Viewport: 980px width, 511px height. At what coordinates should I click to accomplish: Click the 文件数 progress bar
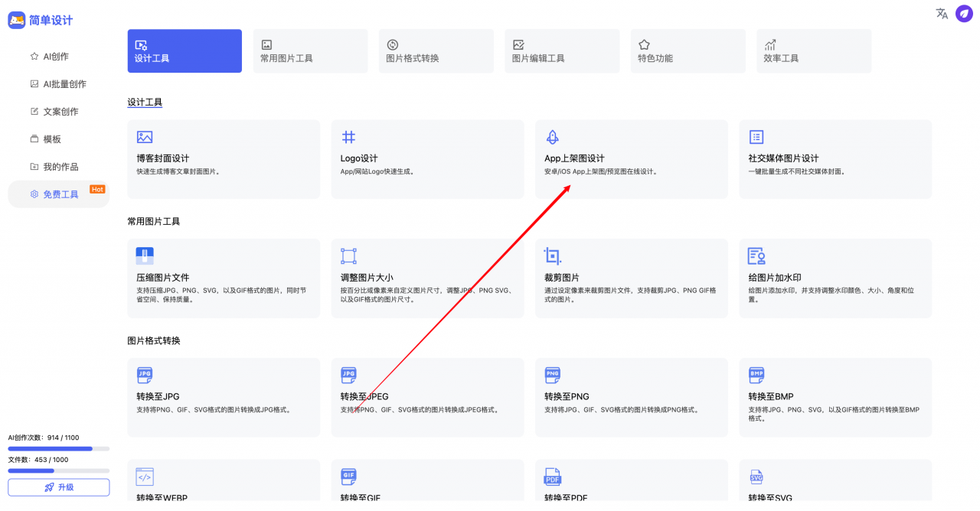(59, 470)
